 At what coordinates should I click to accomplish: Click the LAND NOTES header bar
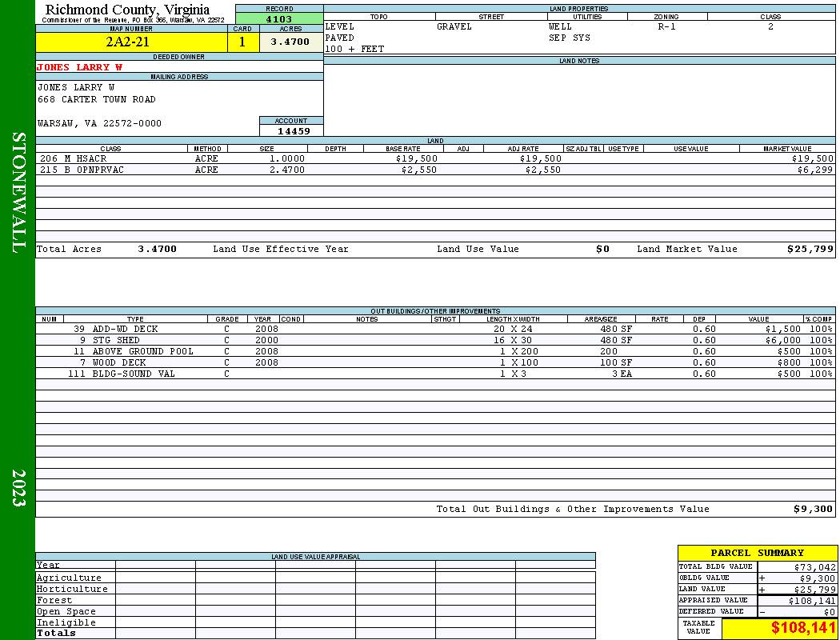point(579,61)
